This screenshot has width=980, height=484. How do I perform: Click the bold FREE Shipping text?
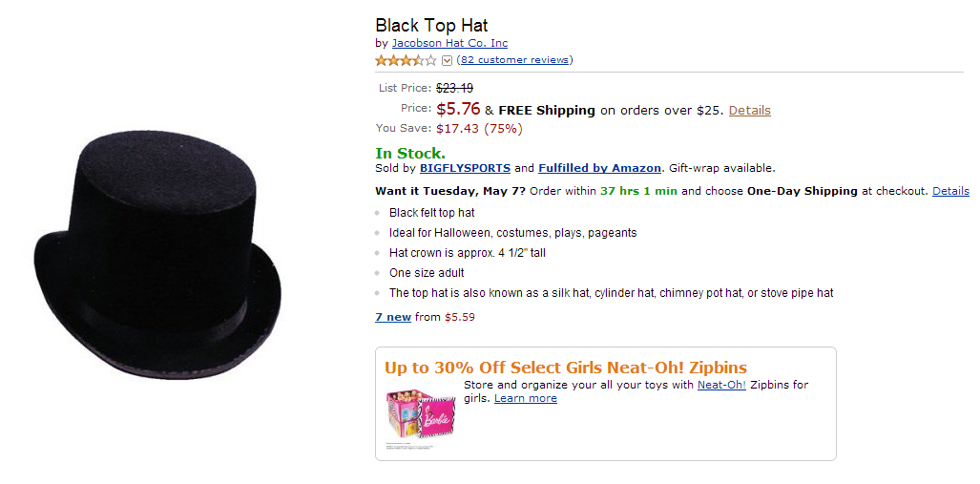tap(546, 110)
